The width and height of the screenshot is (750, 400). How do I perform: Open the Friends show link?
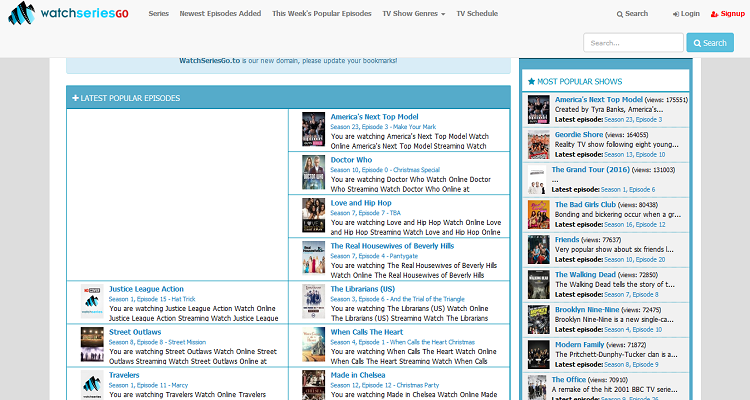(567, 239)
